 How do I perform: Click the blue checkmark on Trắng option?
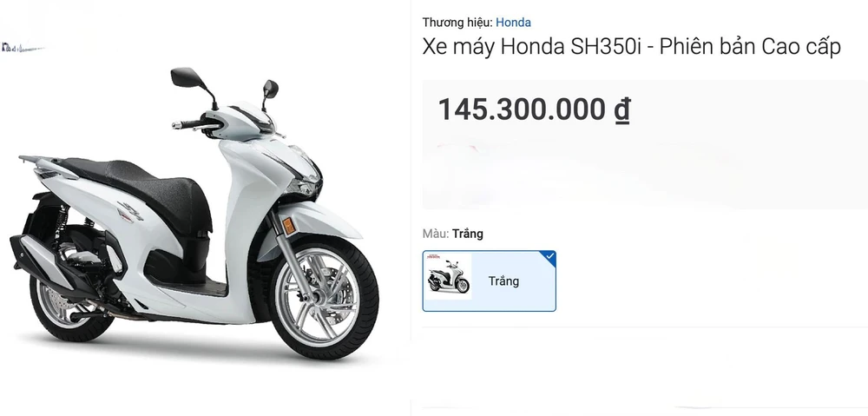pyautogui.click(x=549, y=256)
